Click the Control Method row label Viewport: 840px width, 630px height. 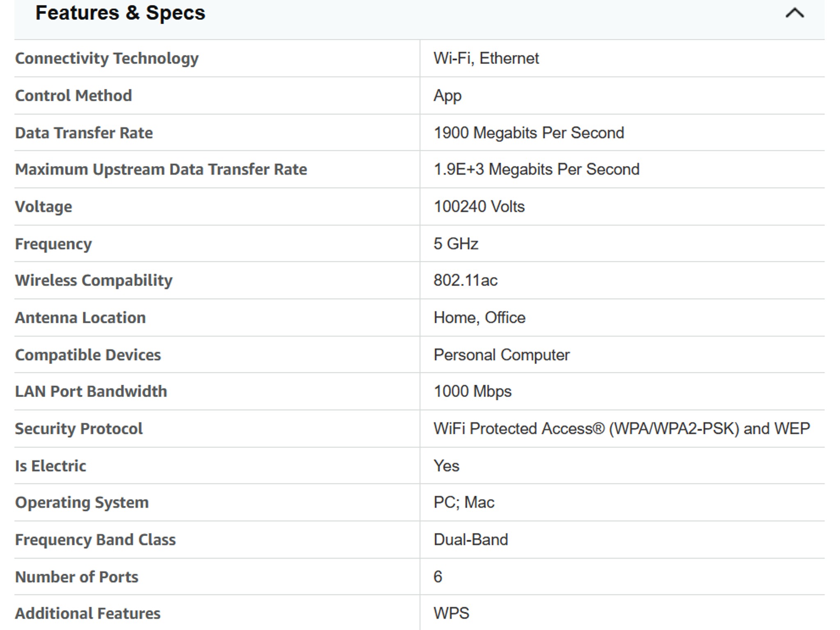click(73, 96)
